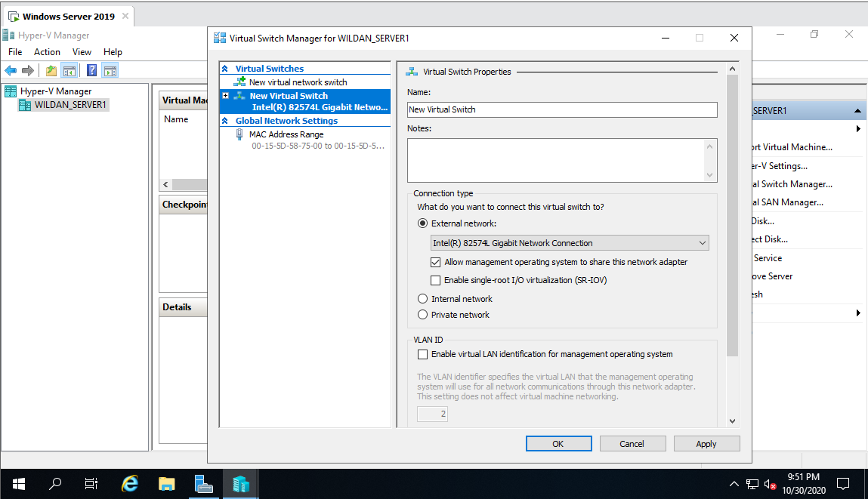868x499 pixels.
Task: Select Internal network radio button
Action: pos(422,299)
